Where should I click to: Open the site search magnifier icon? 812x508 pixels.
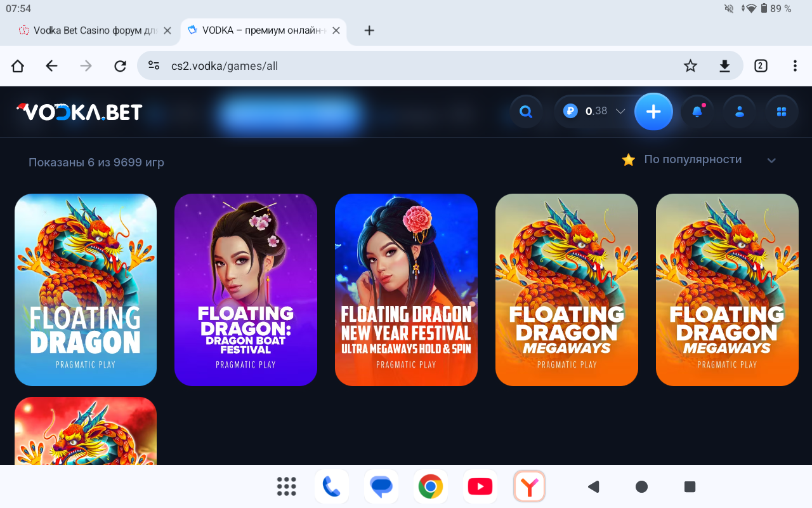[525, 112]
